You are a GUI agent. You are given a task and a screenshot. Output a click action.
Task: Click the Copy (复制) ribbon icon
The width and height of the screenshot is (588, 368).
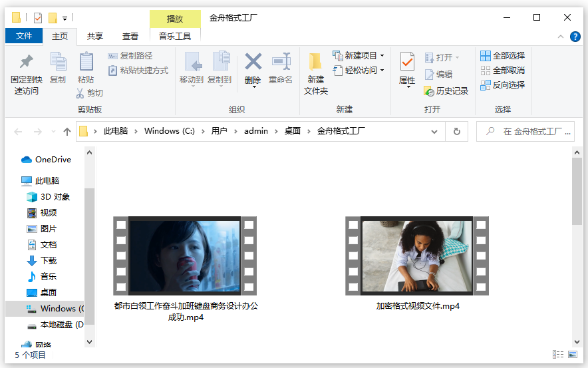click(58, 62)
